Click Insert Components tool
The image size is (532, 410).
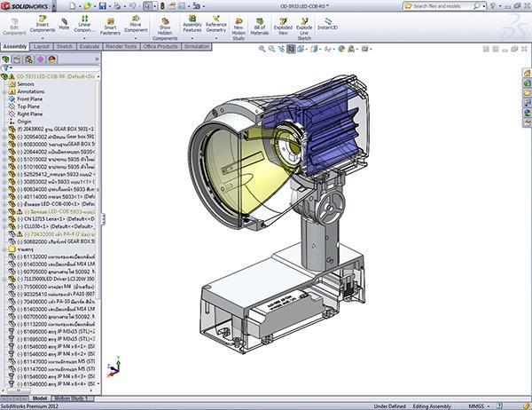coord(43,24)
